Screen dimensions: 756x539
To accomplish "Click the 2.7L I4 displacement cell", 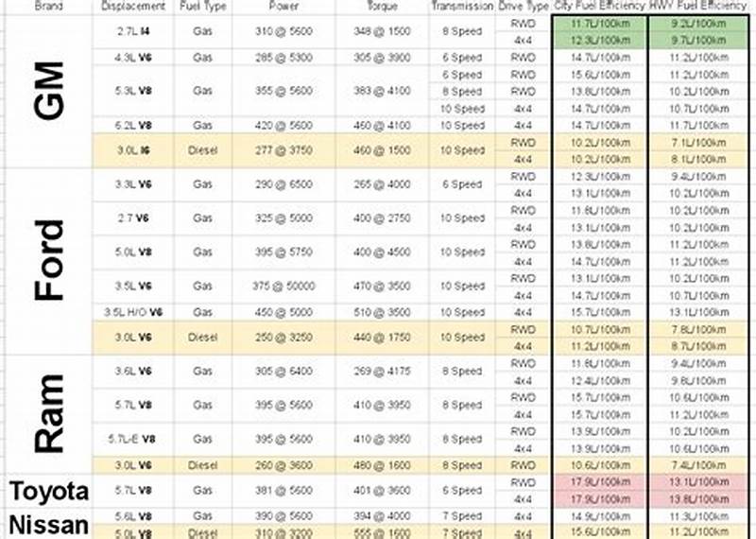I will coord(133,32).
